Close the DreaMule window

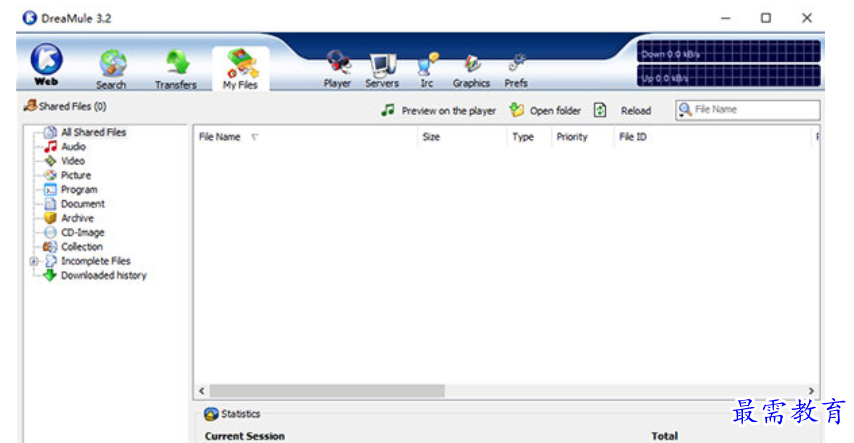tap(807, 18)
